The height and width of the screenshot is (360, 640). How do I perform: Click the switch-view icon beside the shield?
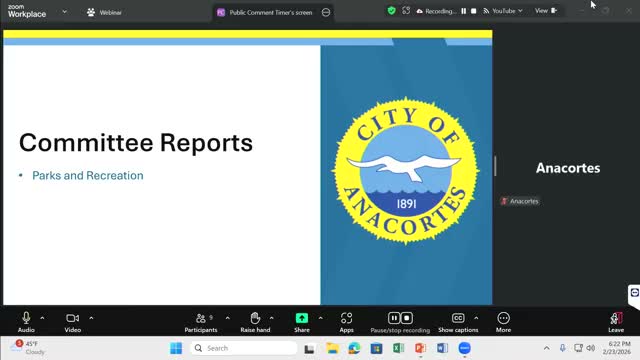tap(406, 11)
